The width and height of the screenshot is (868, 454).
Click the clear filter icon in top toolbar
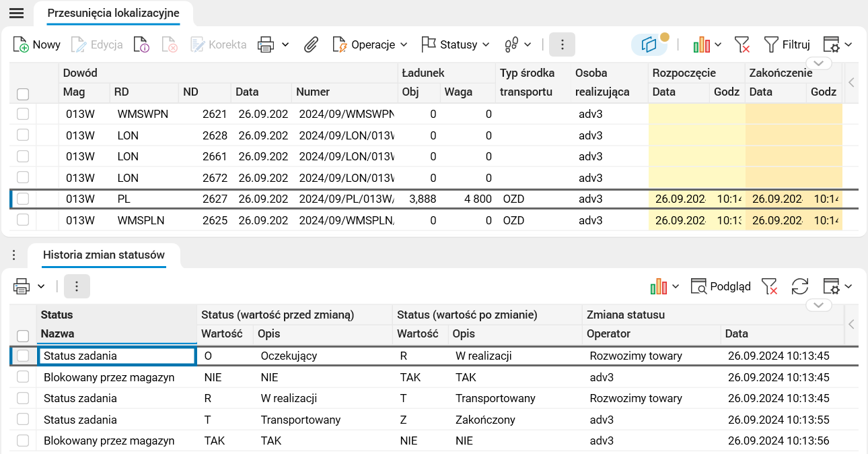(x=742, y=44)
